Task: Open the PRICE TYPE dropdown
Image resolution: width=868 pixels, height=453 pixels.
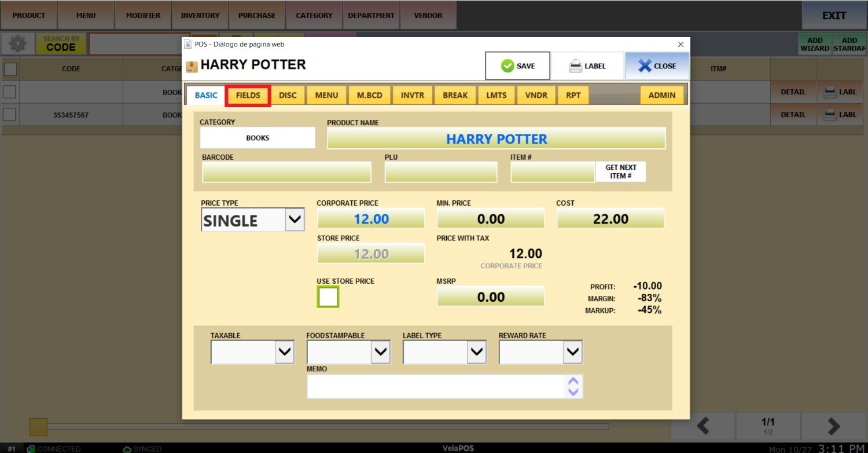Action: 295,220
